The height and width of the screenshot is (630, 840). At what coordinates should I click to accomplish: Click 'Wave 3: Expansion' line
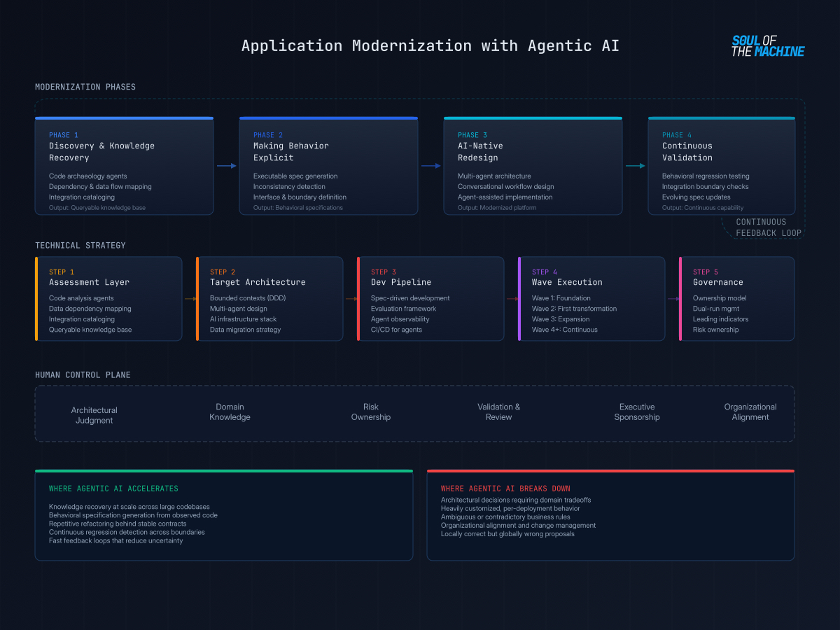click(561, 319)
